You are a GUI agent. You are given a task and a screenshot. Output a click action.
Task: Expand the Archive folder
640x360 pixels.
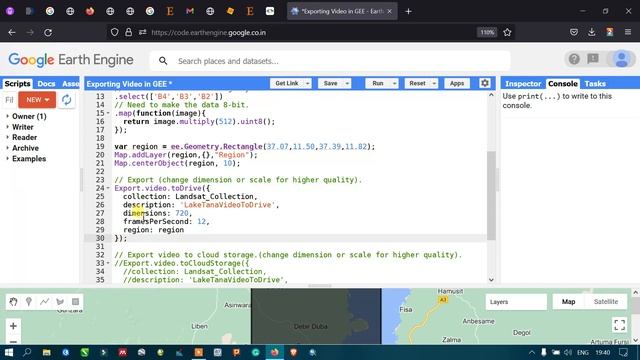point(8,148)
